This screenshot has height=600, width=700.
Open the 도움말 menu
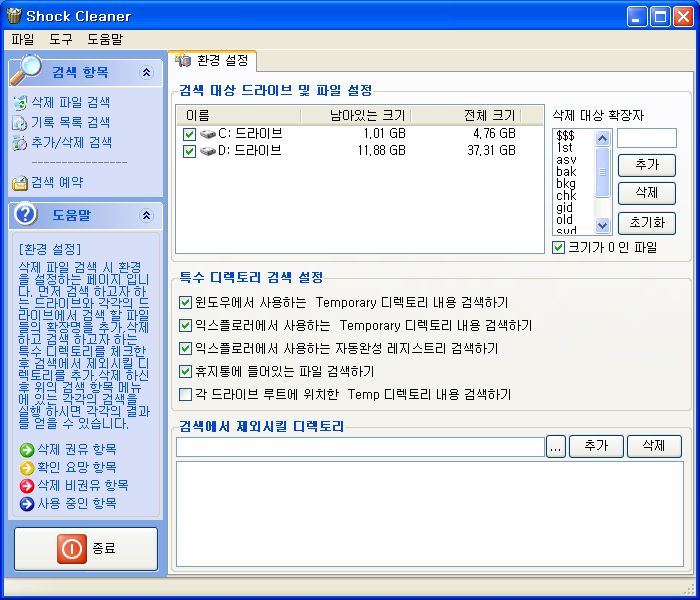click(x=105, y=39)
